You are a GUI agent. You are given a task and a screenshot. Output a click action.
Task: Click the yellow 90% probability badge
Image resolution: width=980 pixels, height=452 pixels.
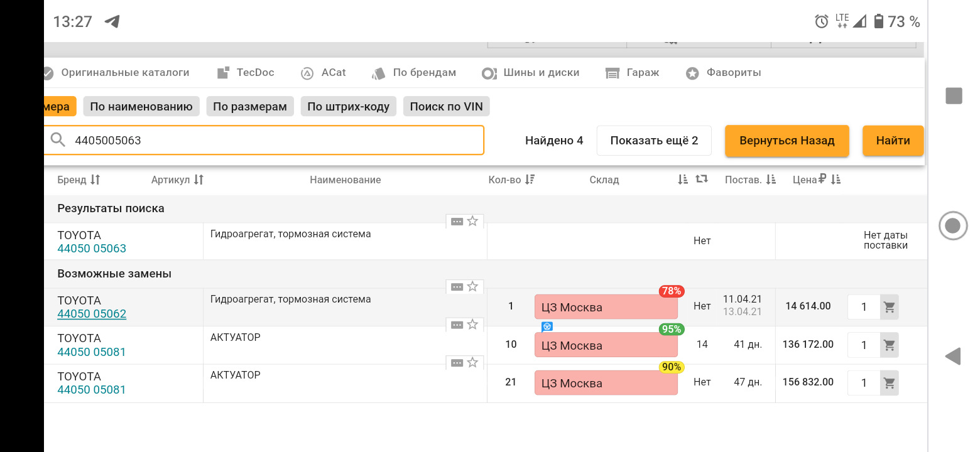click(672, 367)
